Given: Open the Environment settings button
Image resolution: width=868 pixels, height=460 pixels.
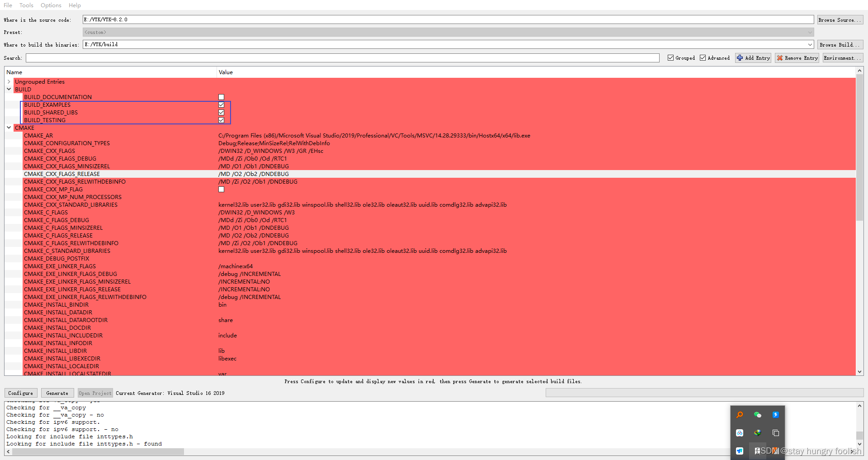Looking at the screenshot, I should (843, 58).
